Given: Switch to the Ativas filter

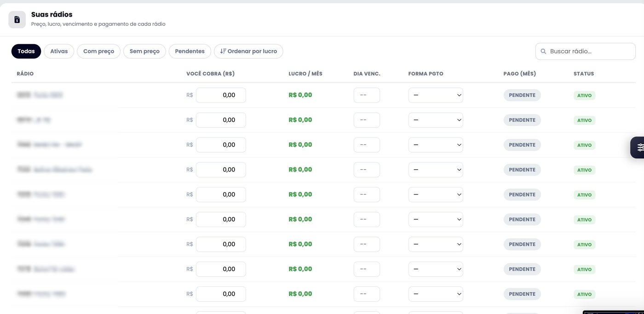Looking at the screenshot, I should 59,51.
